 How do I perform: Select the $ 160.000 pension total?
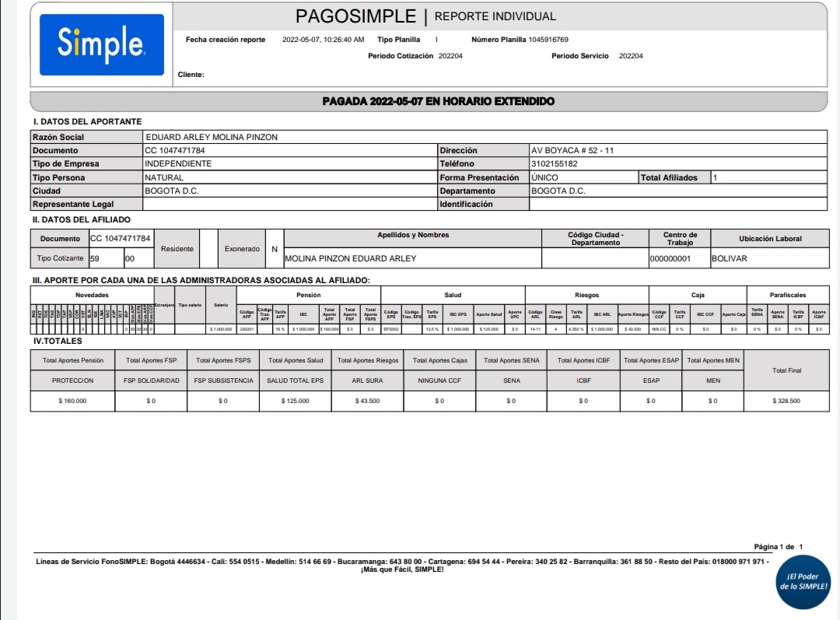[72, 401]
